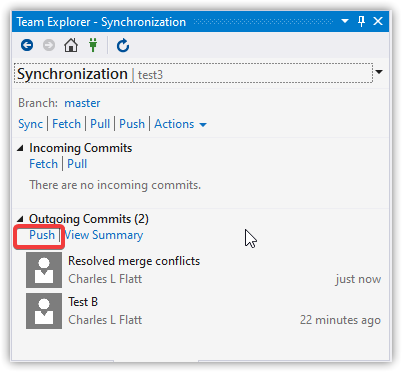Open Manage Connections via green plug icon
The width and height of the screenshot is (402, 372).
tap(93, 45)
